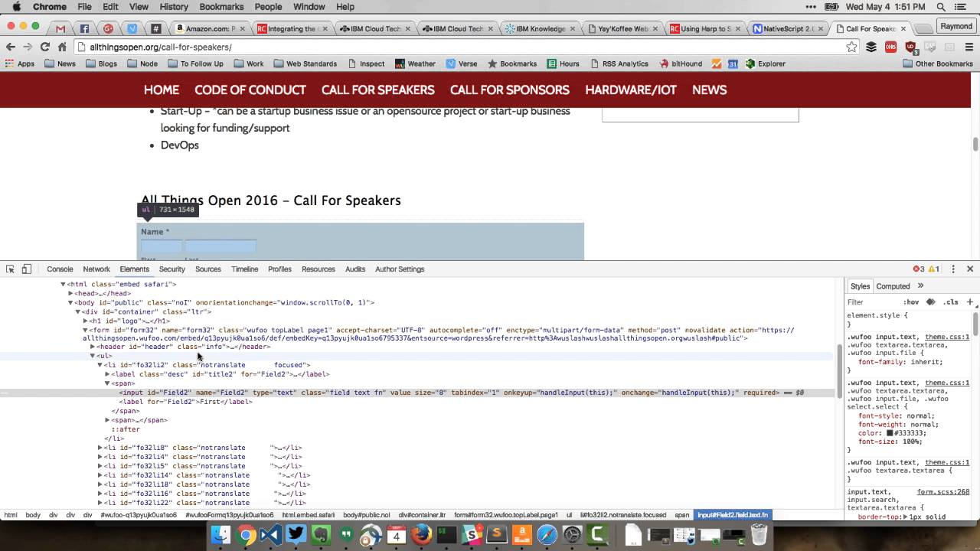The width and height of the screenshot is (980, 551).
Task: Open the DevTools three-dot settings menu
Action: [x=953, y=269]
